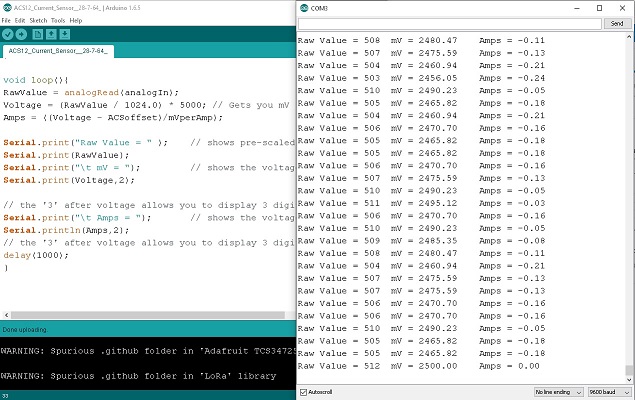Click the 'mV = 2500.00' value

[424, 366]
